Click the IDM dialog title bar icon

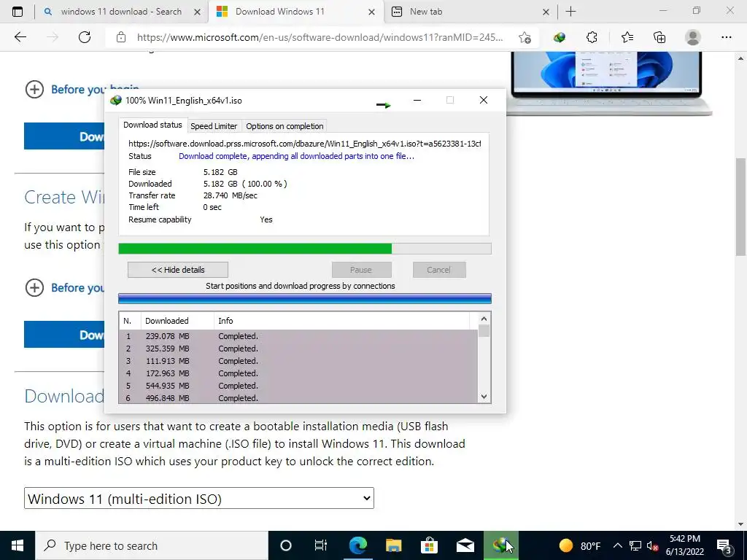[116, 101]
